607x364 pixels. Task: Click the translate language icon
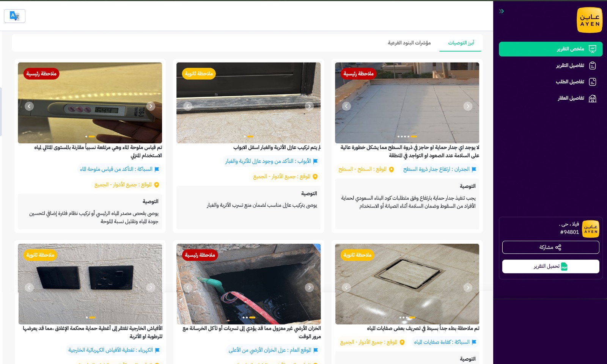14,16
